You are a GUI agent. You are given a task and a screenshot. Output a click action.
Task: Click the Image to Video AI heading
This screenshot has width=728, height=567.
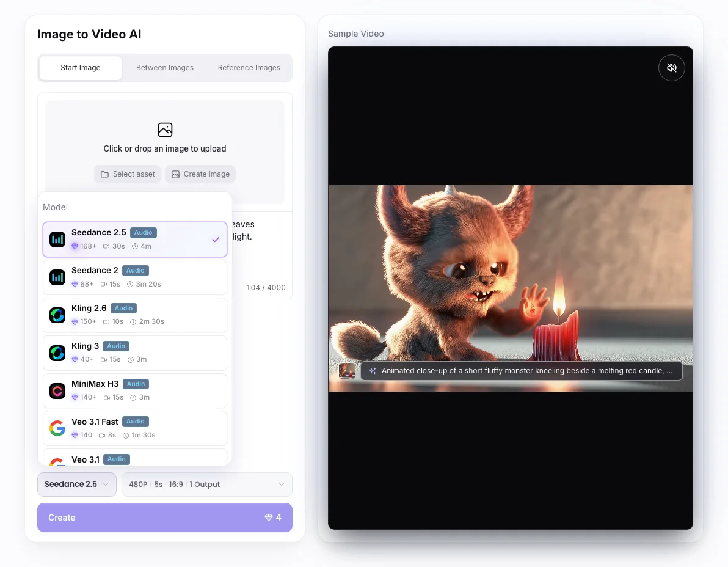tap(89, 34)
